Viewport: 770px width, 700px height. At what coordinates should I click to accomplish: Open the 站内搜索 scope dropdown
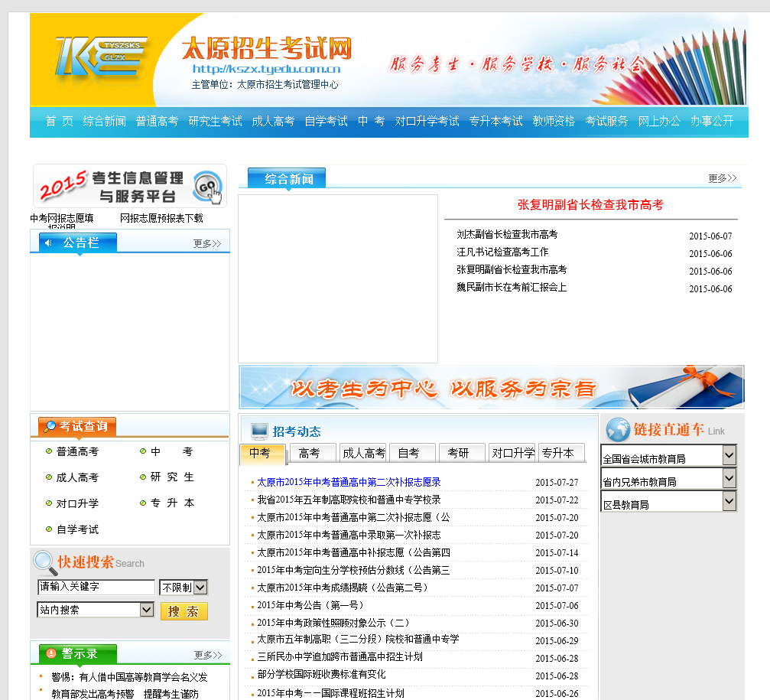pos(96,610)
